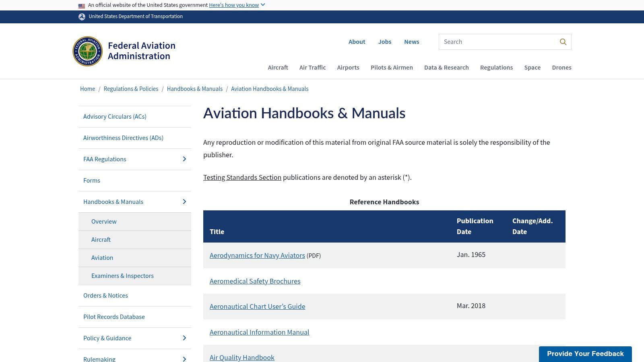Open Policy & Guidance sidebar link
The width and height of the screenshot is (644, 362).
click(x=107, y=338)
